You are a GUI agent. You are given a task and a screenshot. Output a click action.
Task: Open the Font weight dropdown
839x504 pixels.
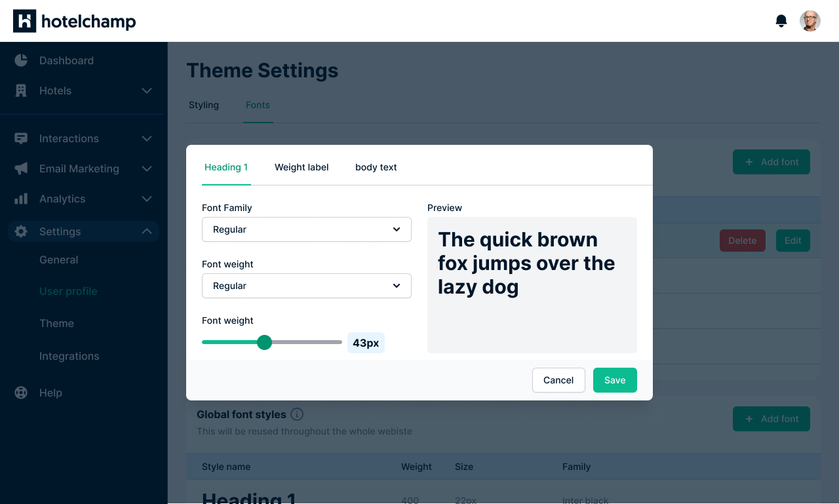[x=307, y=286]
